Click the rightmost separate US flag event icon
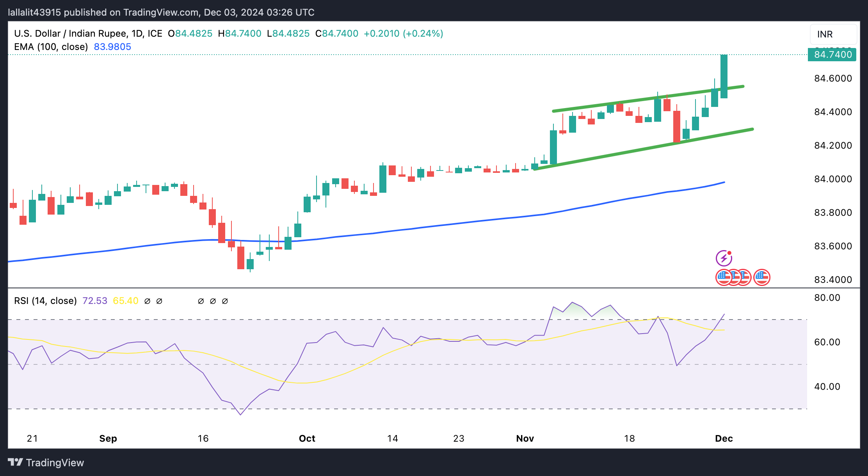The width and height of the screenshot is (868, 476). [x=762, y=277]
